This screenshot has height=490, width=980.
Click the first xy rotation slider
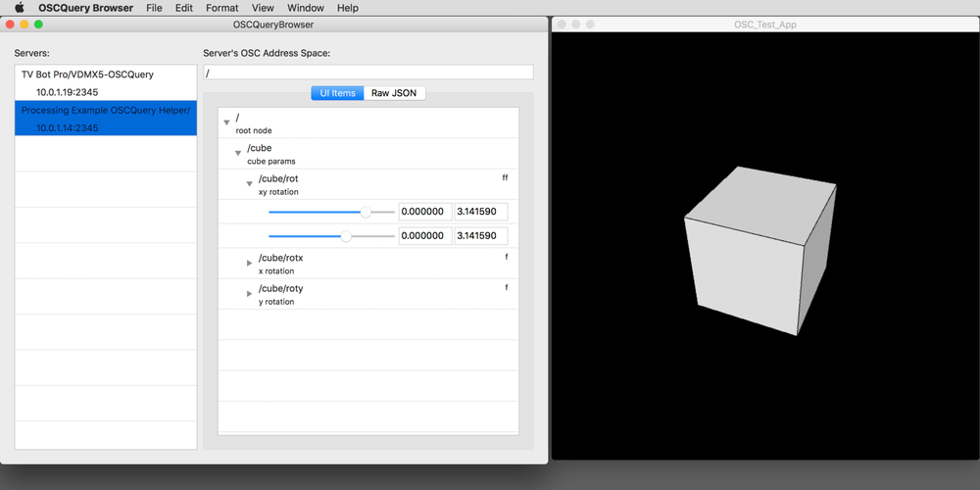coord(331,212)
